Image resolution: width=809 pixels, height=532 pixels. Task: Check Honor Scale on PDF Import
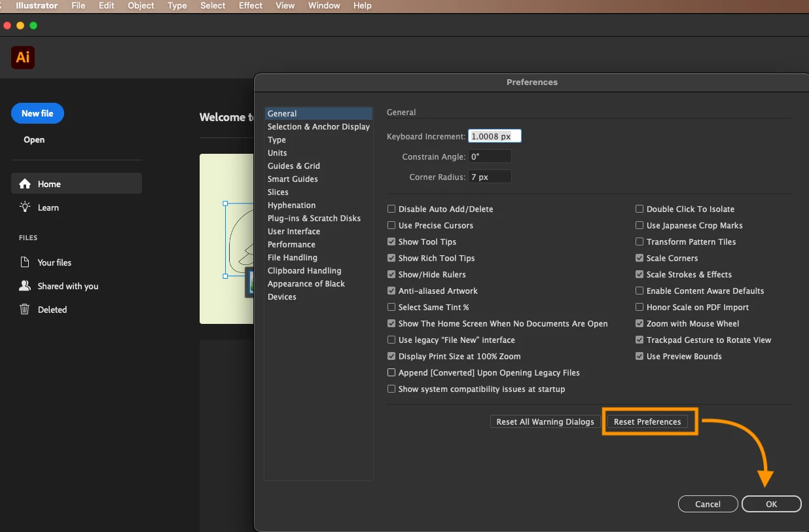[639, 308]
